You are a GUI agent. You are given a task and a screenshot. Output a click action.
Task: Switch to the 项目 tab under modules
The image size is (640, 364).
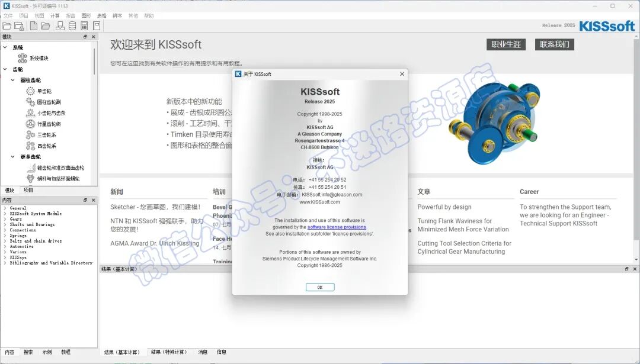pos(28,190)
